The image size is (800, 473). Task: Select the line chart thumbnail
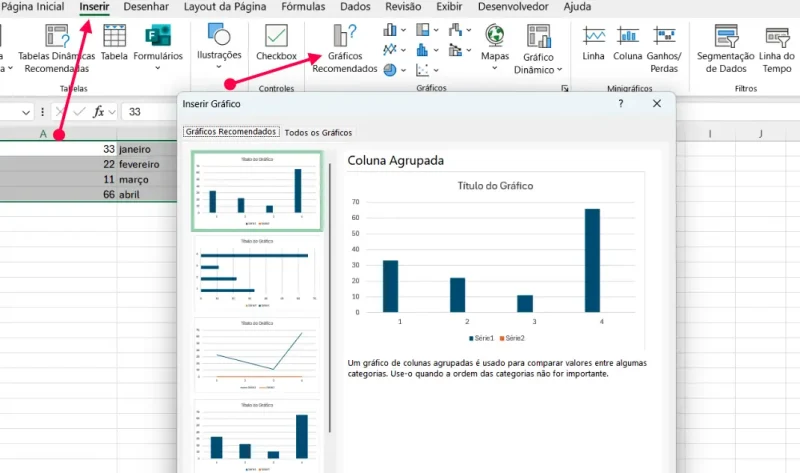257,355
